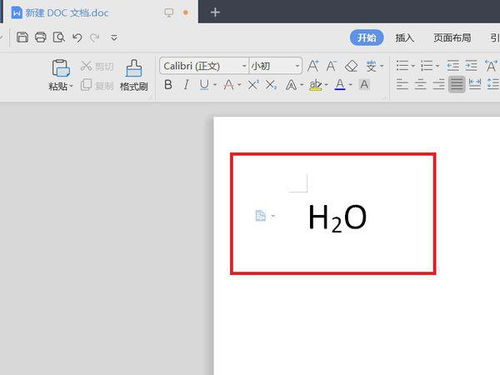
Task: Click the H2O text in the document
Action: pyautogui.click(x=337, y=218)
